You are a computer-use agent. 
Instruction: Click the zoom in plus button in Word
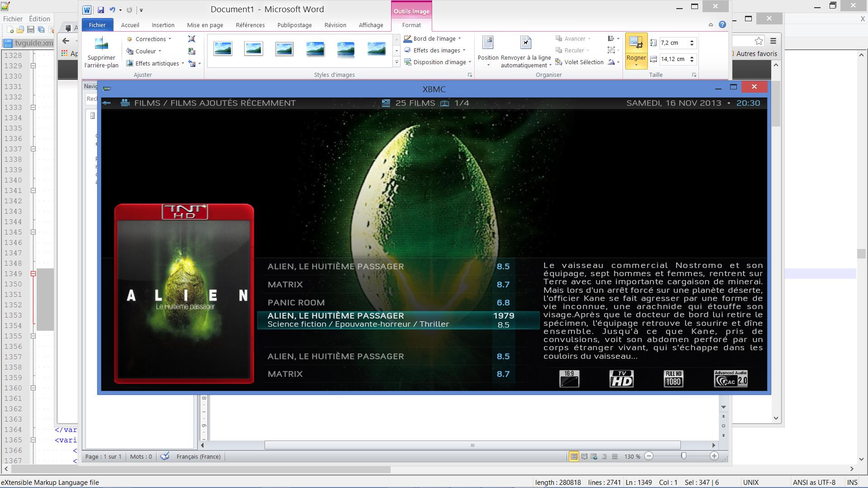point(714,456)
